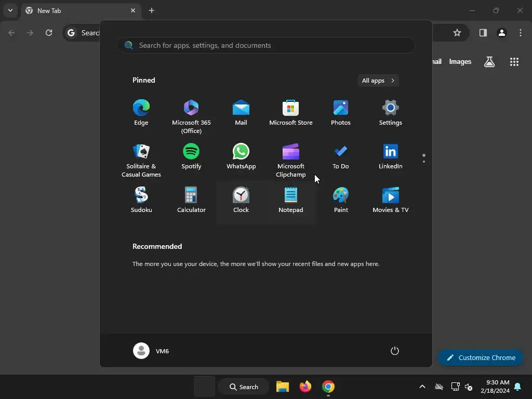Screen dimensions: 532x399
Task: Expand All apps list
Action: tap(378, 81)
